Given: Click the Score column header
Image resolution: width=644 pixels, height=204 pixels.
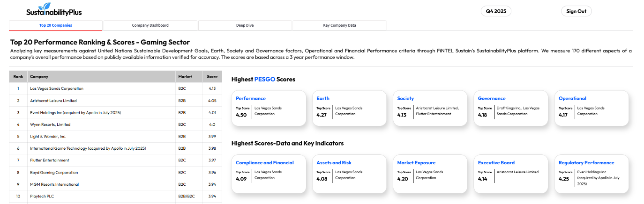Looking at the screenshot, I should click(212, 76).
